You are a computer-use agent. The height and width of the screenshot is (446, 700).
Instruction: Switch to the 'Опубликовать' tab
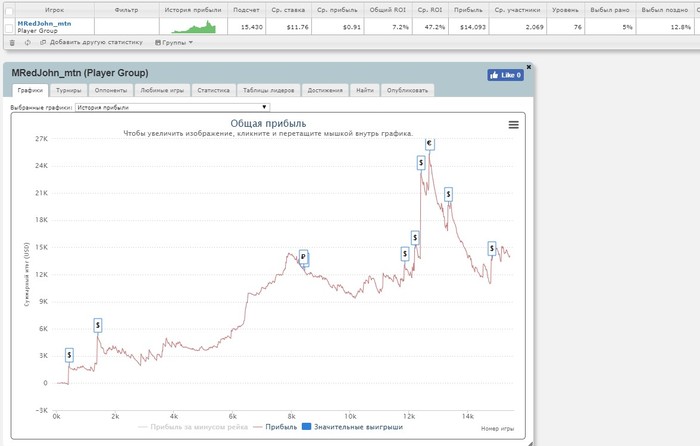(407, 90)
